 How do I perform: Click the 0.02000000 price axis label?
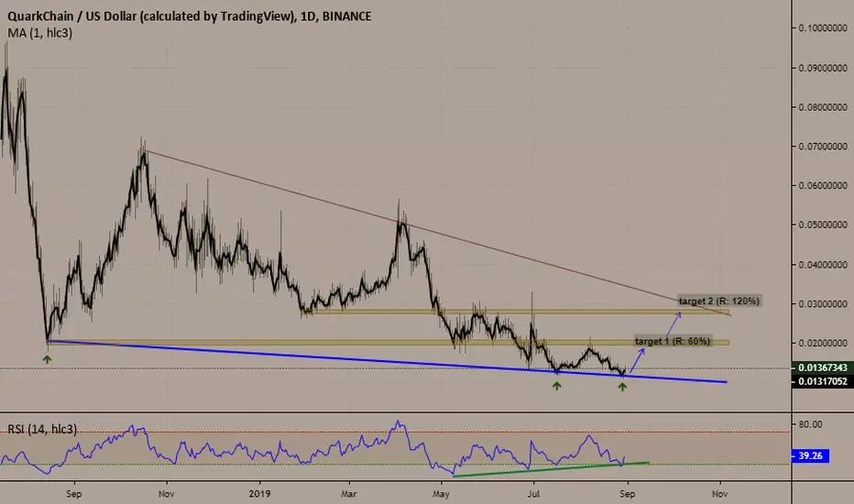(x=823, y=344)
